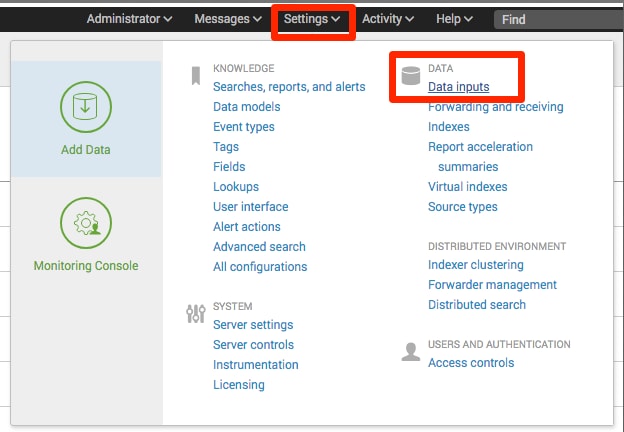Click the Knowledge bookmark icon
The height and width of the screenshot is (432, 624).
[x=195, y=76]
